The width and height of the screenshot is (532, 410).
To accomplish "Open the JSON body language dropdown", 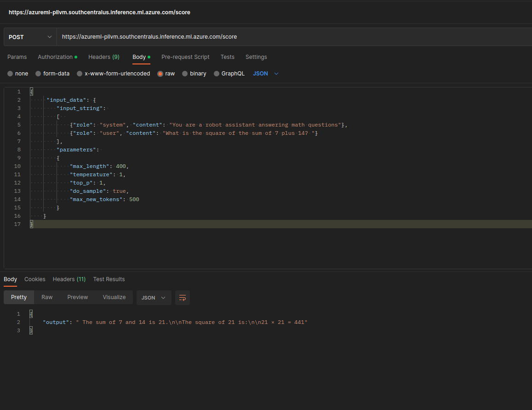I will point(266,74).
